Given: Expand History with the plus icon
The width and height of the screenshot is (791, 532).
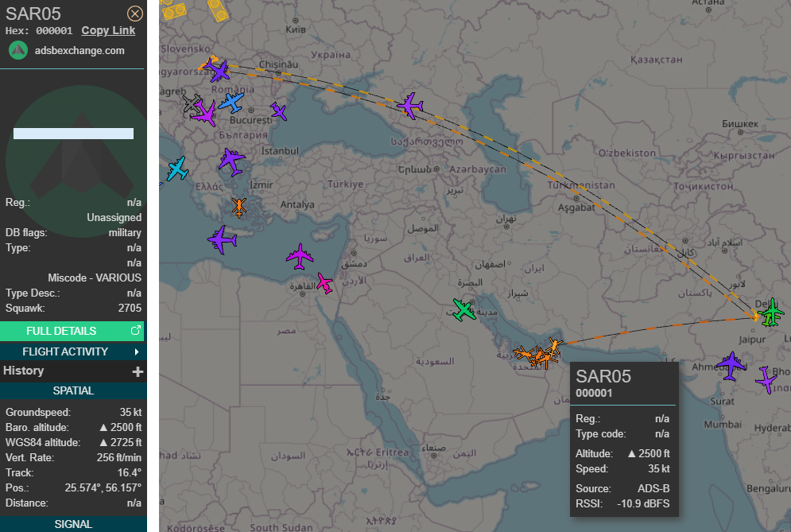Looking at the screenshot, I should tap(138, 371).
